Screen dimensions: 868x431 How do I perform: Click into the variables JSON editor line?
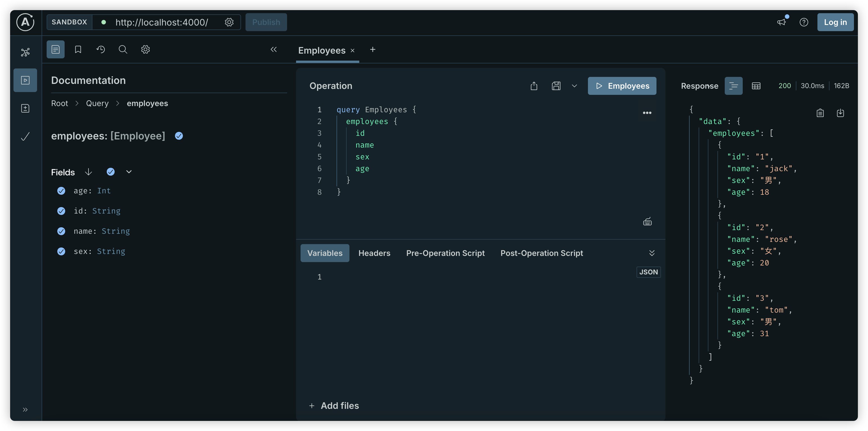point(472,277)
